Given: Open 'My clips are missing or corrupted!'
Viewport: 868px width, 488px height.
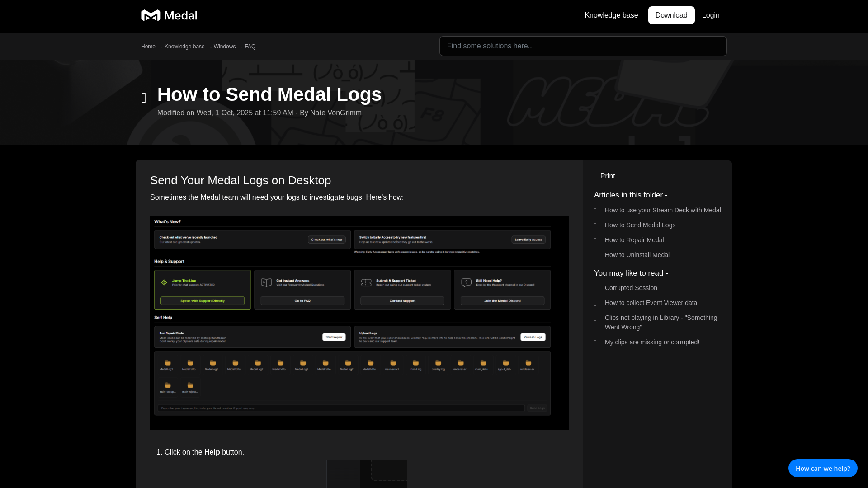Looking at the screenshot, I should click(x=652, y=342).
